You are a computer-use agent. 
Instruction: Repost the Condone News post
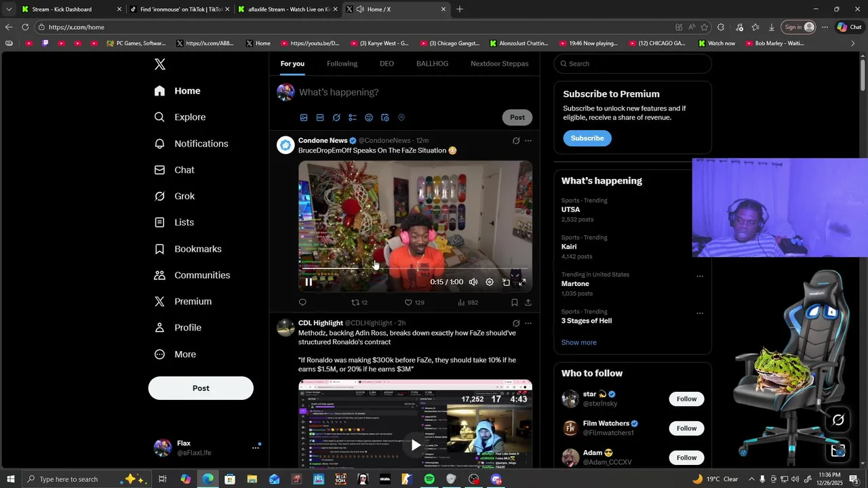point(359,302)
